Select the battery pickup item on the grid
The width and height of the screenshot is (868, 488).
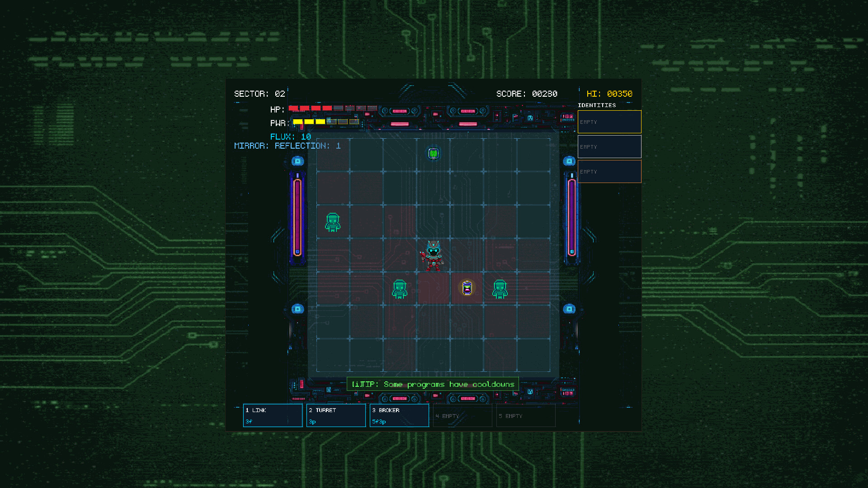467,288
